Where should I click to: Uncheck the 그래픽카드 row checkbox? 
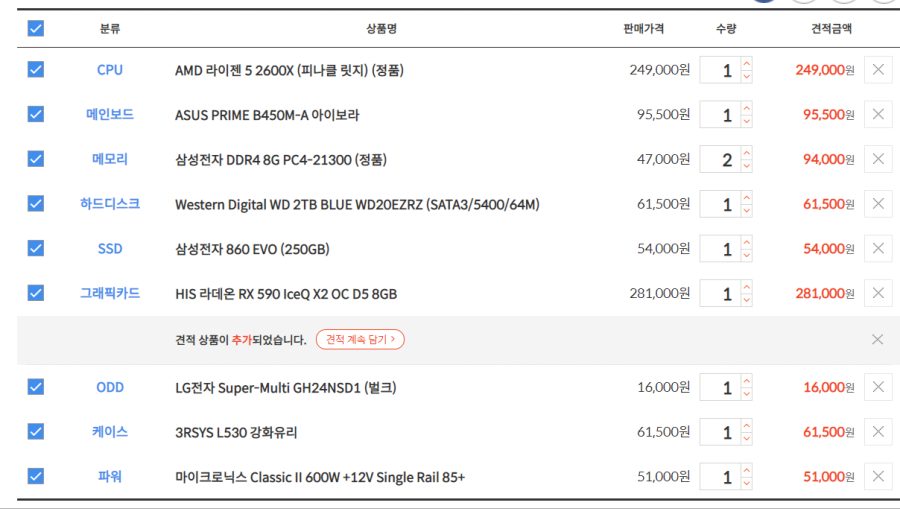[x=36, y=293]
